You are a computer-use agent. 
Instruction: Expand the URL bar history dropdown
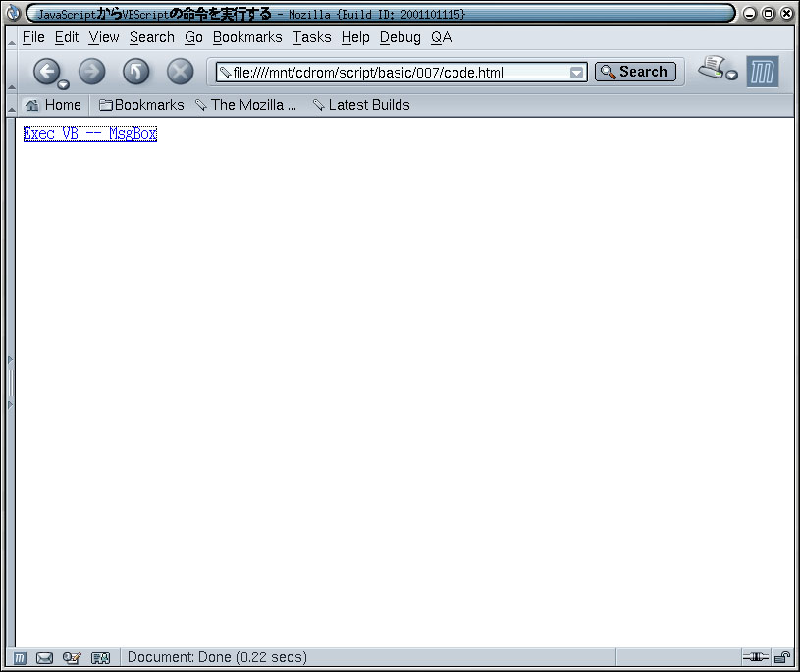[576, 73]
